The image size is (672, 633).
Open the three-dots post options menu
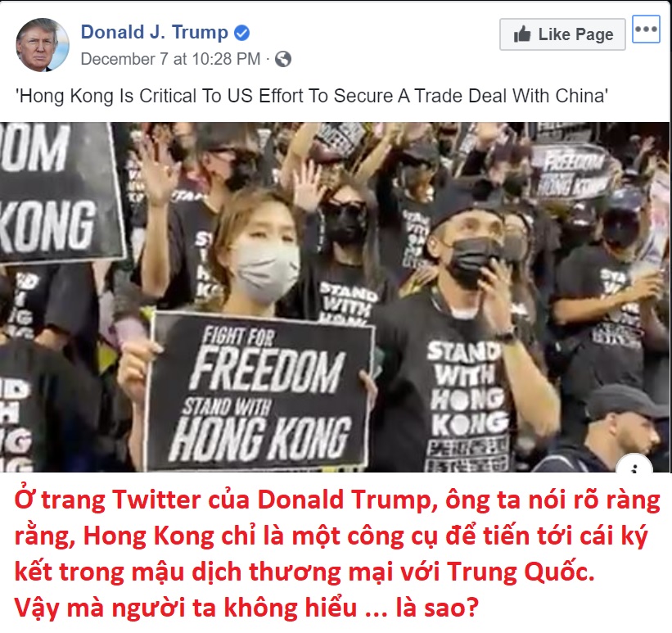click(646, 29)
